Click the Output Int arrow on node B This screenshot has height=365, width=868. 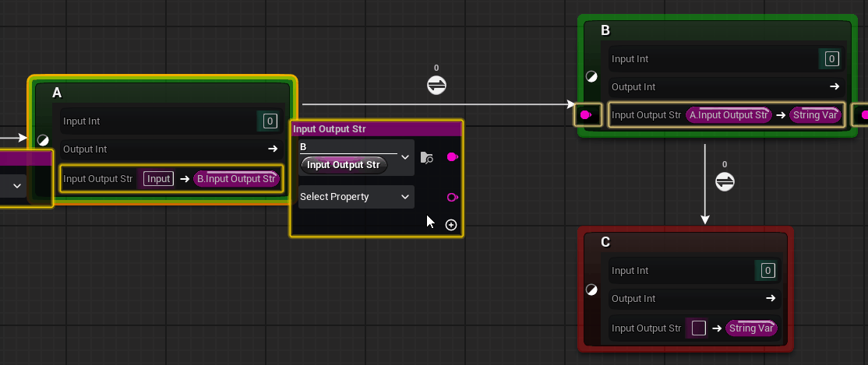pyautogui.click(x=834, y=87)
